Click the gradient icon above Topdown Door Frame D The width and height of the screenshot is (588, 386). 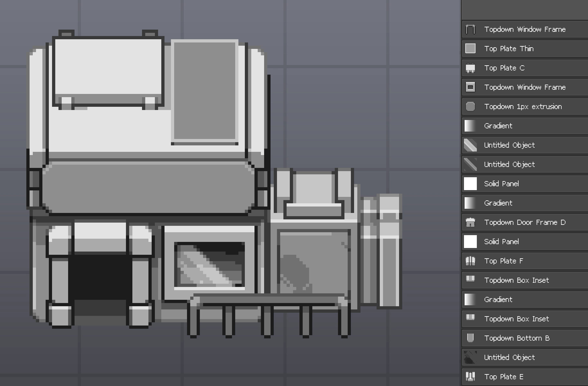(470, 203)
